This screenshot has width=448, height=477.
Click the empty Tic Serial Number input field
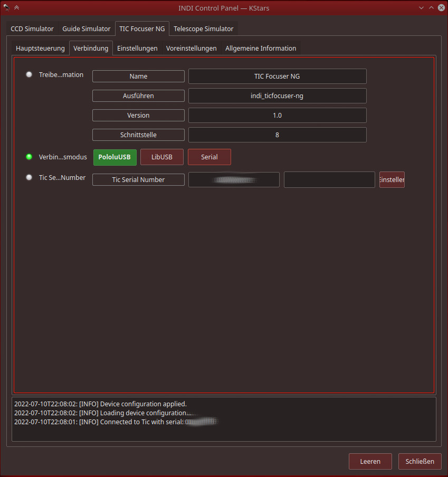tap(329, 179)
